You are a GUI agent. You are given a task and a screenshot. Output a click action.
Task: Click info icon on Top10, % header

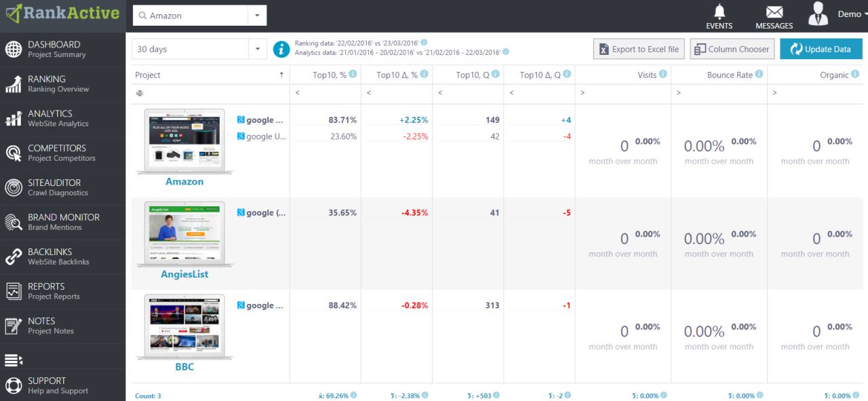(x=352, y=75)
